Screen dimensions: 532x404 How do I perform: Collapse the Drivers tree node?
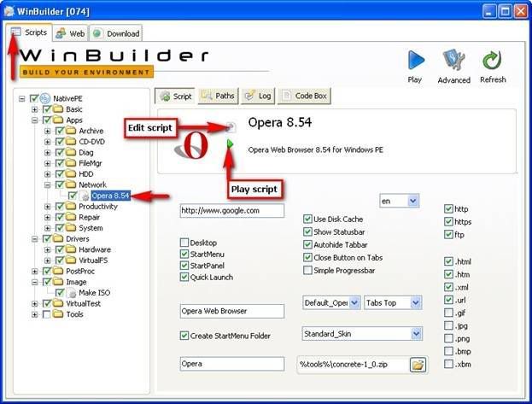coord(35,239)
